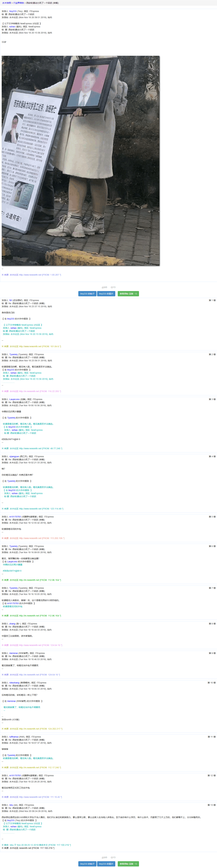The width and height of the screenshot is (217, 868).
Task: Click the comment icon after reply 13
Action: [112, 857]
